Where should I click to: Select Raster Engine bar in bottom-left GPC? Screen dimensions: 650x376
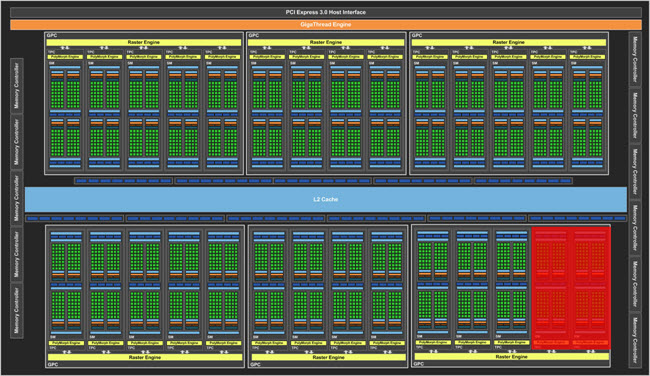pyautogui.click(x=145, y=357)
